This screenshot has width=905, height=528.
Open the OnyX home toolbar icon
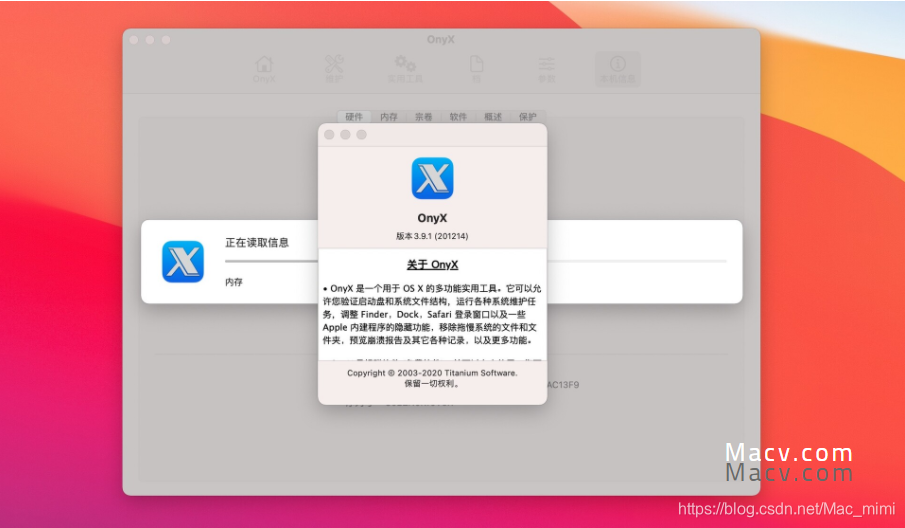(264, 69)
